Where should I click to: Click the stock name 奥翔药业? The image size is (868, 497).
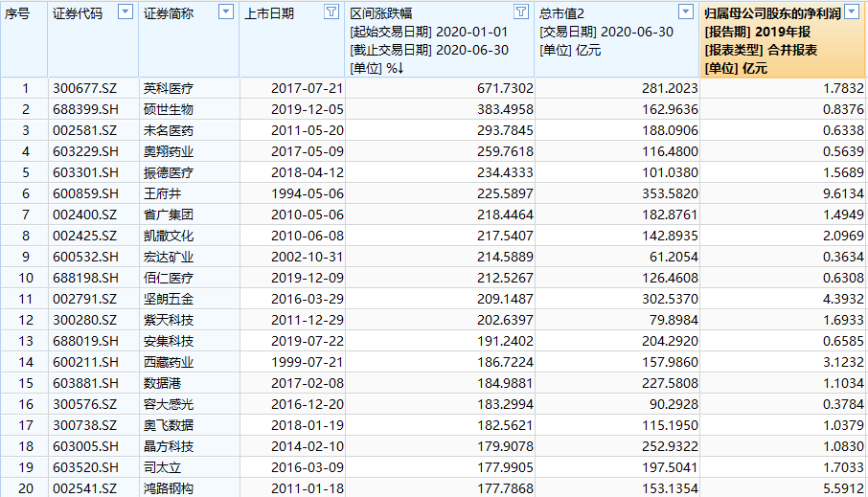pos(169,151)
